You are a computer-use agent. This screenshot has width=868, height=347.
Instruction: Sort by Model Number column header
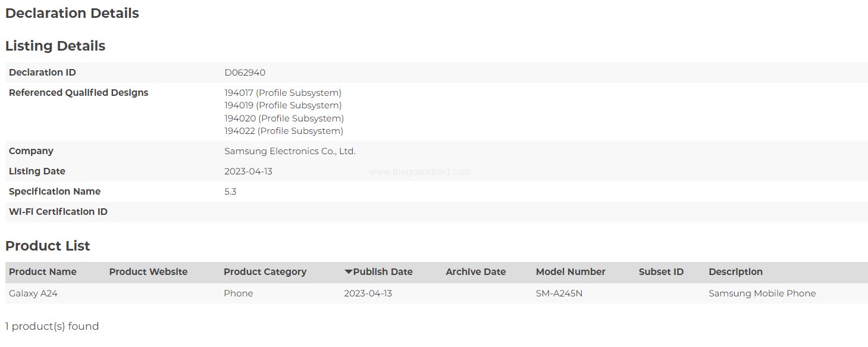point(571,272)
